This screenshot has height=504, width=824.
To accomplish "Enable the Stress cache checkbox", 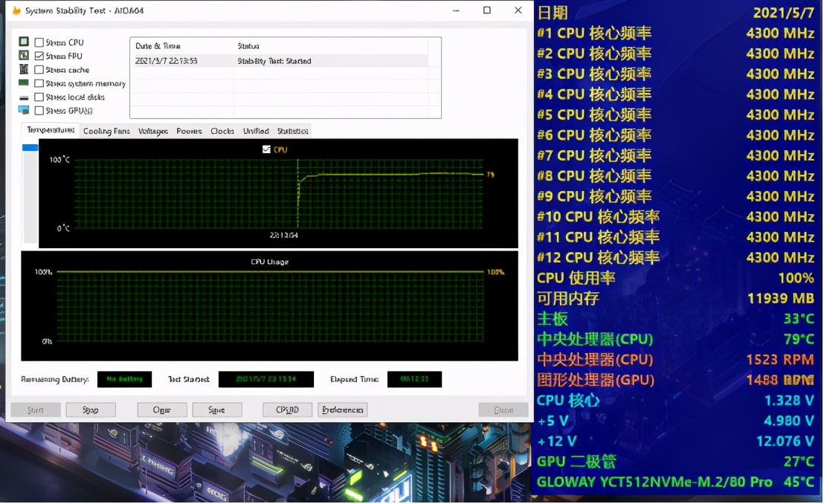I will coord(39,69).
